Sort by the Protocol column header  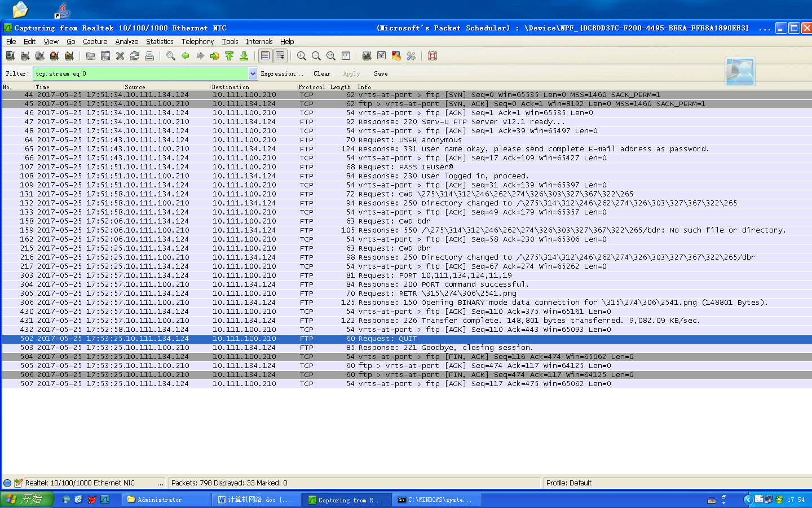[312, 87]
